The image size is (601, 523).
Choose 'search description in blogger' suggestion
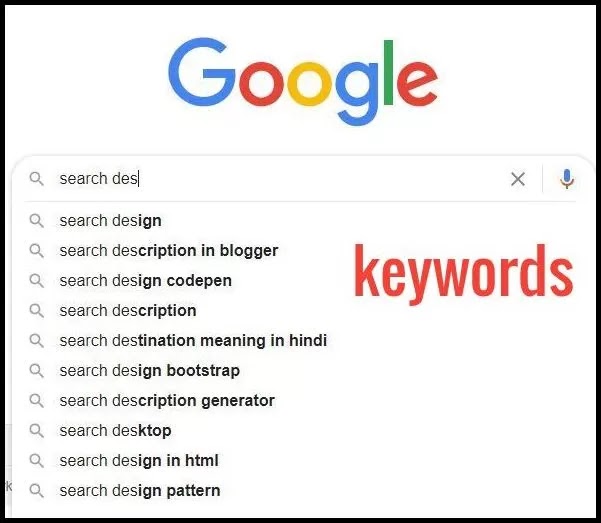point(169,251)
